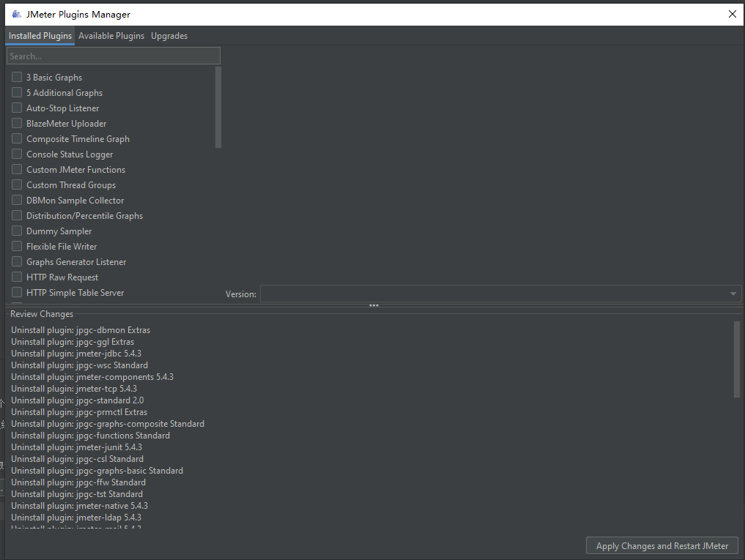Select the BlazeMeter Uploader plugin name
The image size is (745, 560).
point(66,124)
